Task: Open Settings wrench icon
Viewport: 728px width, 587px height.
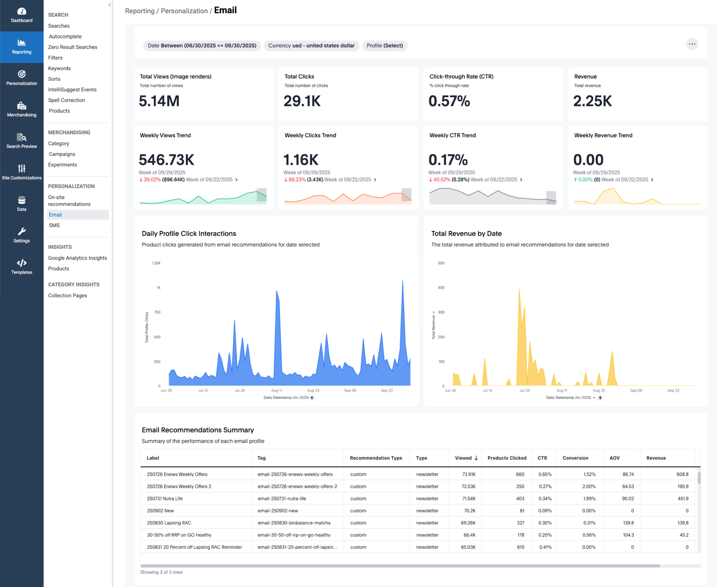Action: (22, 231)
